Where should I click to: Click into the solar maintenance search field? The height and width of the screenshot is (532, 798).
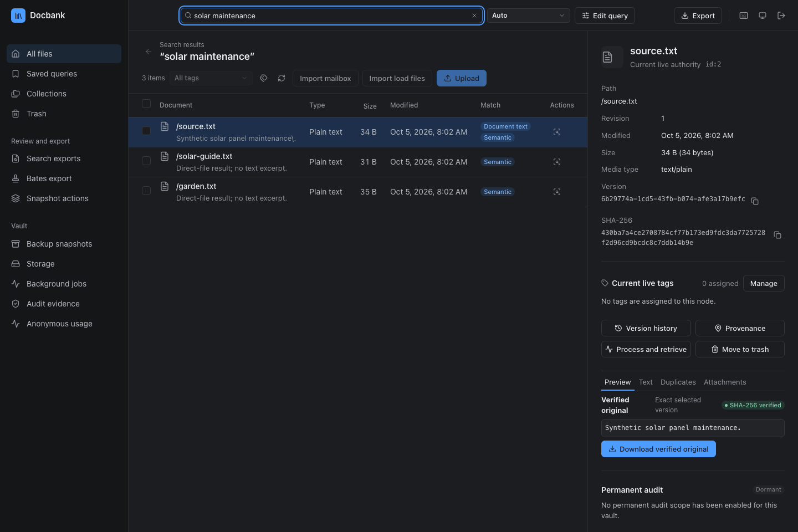(x=331, y=16)
